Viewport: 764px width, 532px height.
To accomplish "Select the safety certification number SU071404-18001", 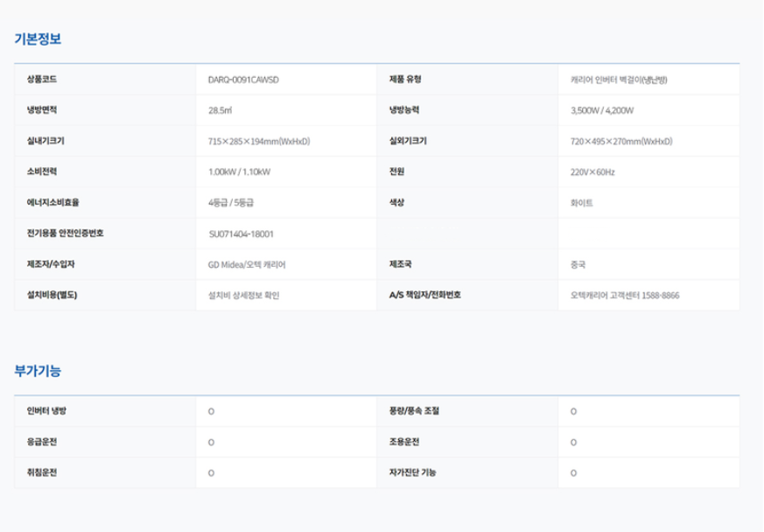I will [x=242, y=234].
